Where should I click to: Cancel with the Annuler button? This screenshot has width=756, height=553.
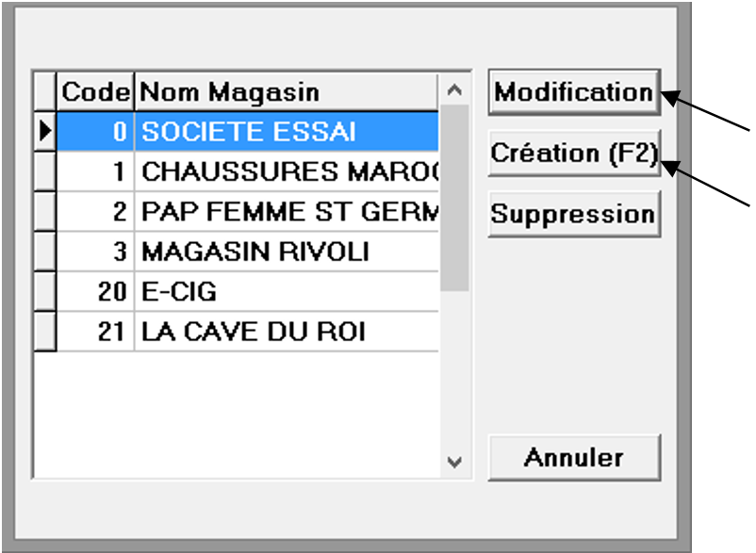[573, 458]
